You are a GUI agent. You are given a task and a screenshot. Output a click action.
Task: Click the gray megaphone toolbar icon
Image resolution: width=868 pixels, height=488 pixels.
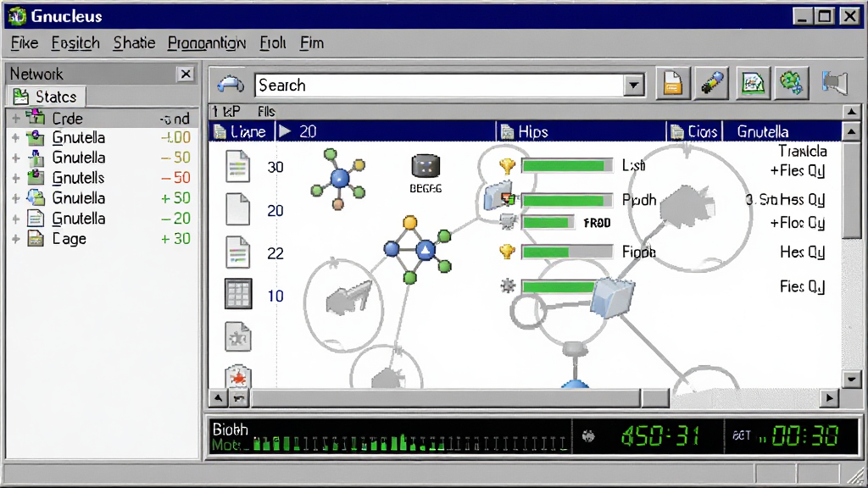click(x=835, y=84)
